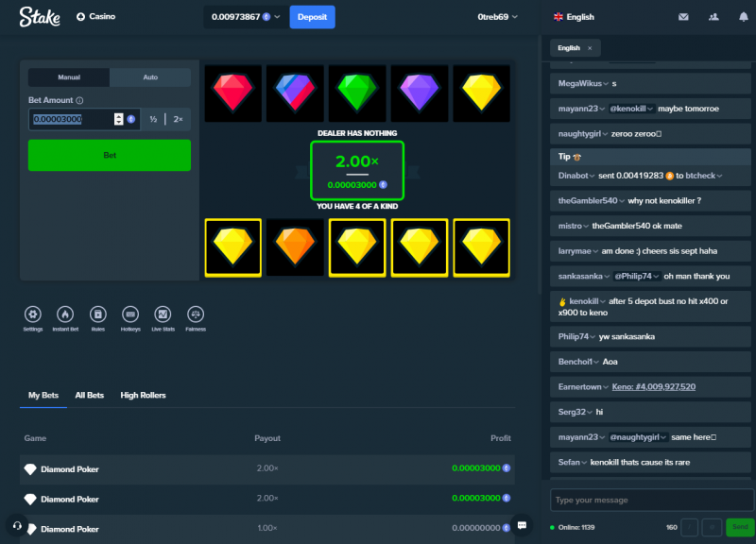Click the UK flag language icon
Viewport: 756px width, 544px height.
pyautogui.click(x=558, y=17)
